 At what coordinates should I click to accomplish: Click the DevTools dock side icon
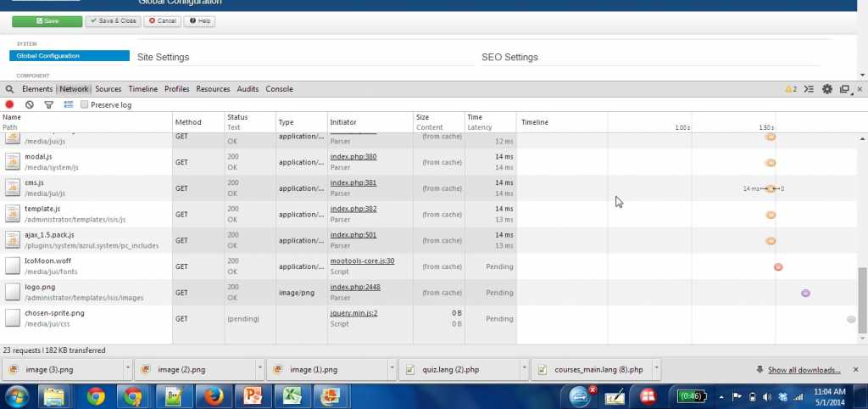[x=844, y=89]
